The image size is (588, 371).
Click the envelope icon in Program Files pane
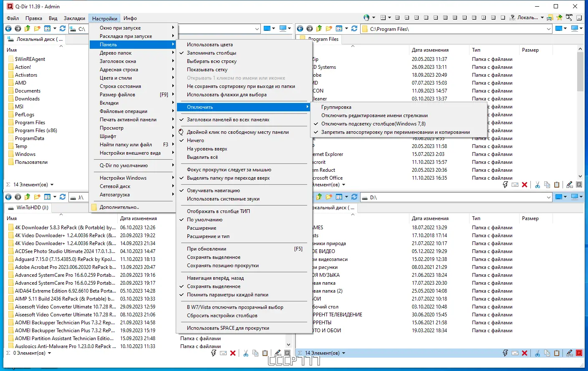click(515, 185)
